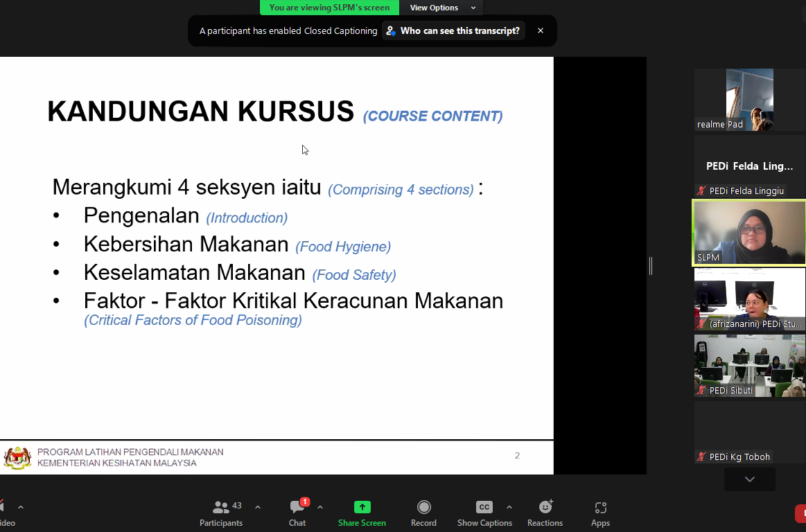Select the PEDi Sibuti video thumbnail
This screenshot has width=806, height=532.
point(749,366)
